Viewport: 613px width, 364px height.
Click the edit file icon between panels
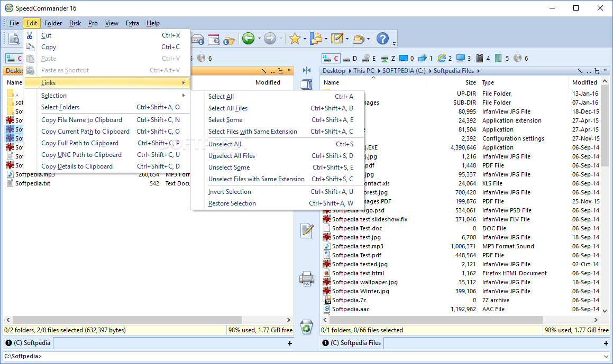pos(307,230)
